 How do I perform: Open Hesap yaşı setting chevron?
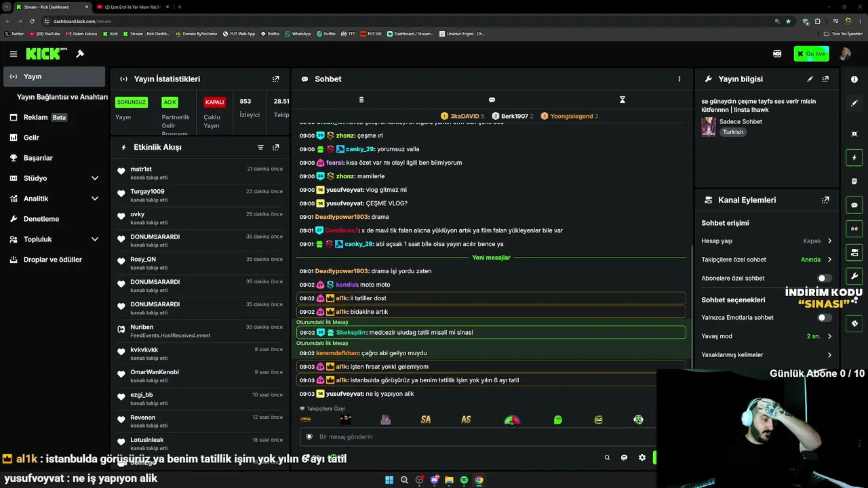pyautogui.click(x=829, y=241)
